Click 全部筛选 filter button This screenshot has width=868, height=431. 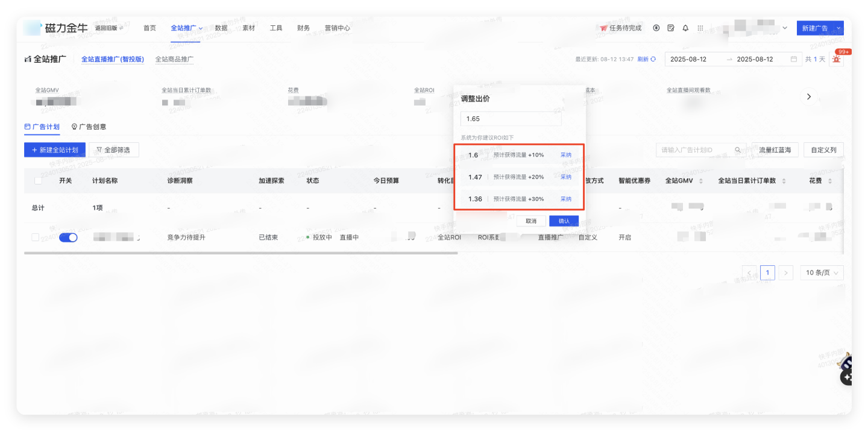114,150
